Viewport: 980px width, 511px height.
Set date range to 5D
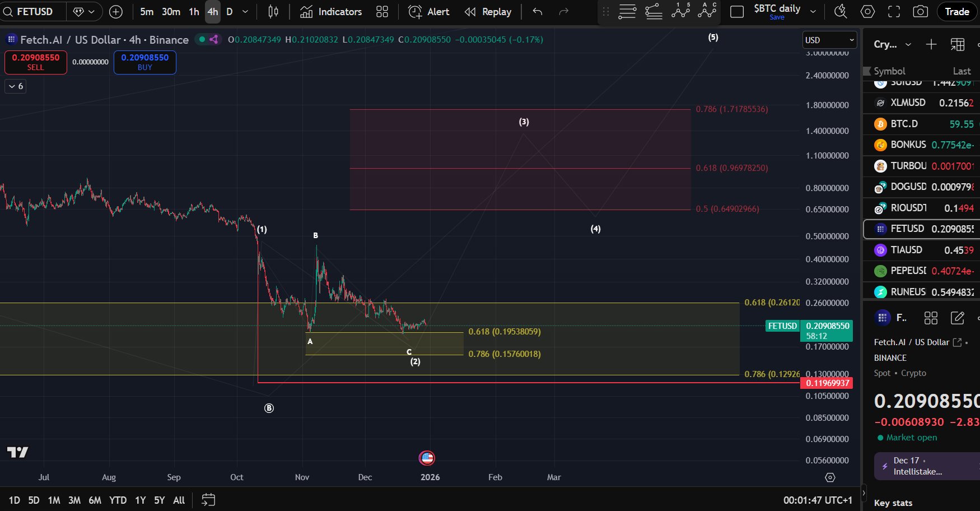[34, 500]
